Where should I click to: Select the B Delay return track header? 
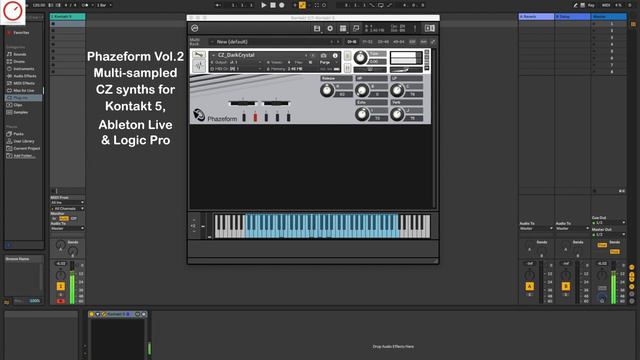tap(572, 16)
